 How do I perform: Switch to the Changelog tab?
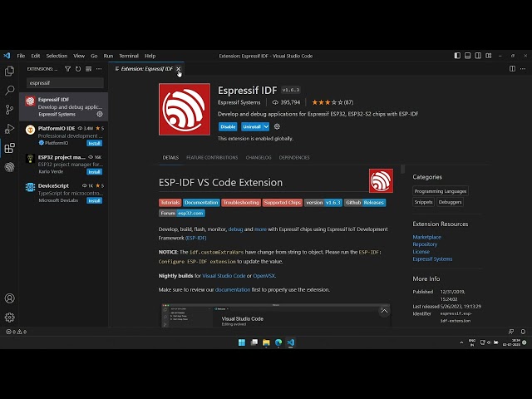tap(259, 157)
